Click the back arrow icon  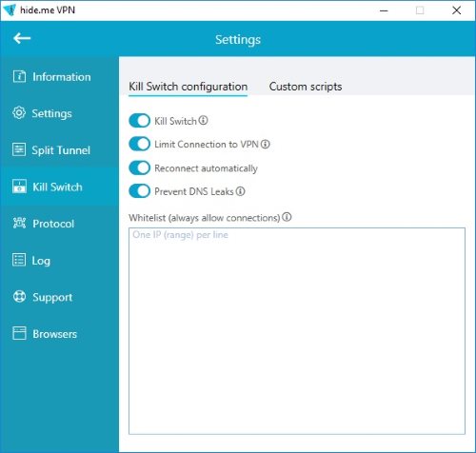click(22, 38)
